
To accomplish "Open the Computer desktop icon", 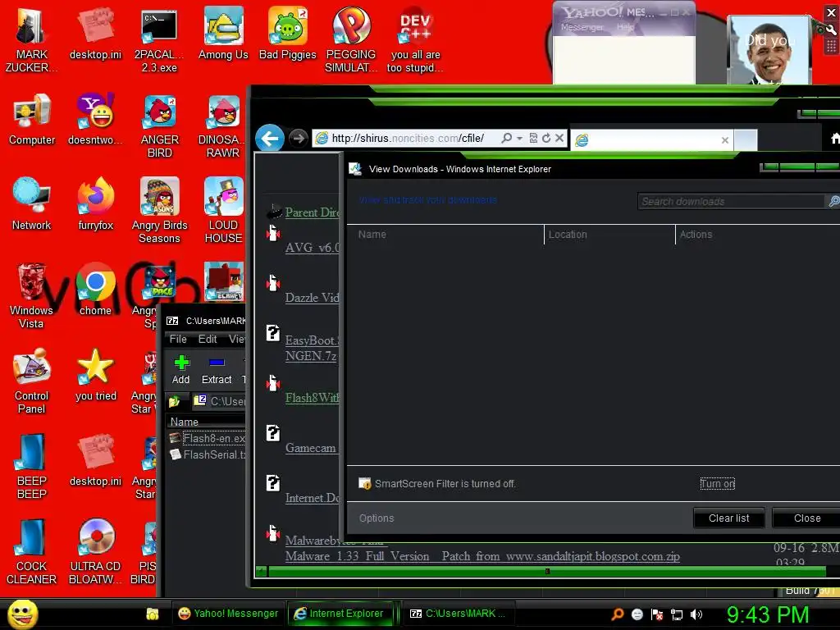I will 32,119.
